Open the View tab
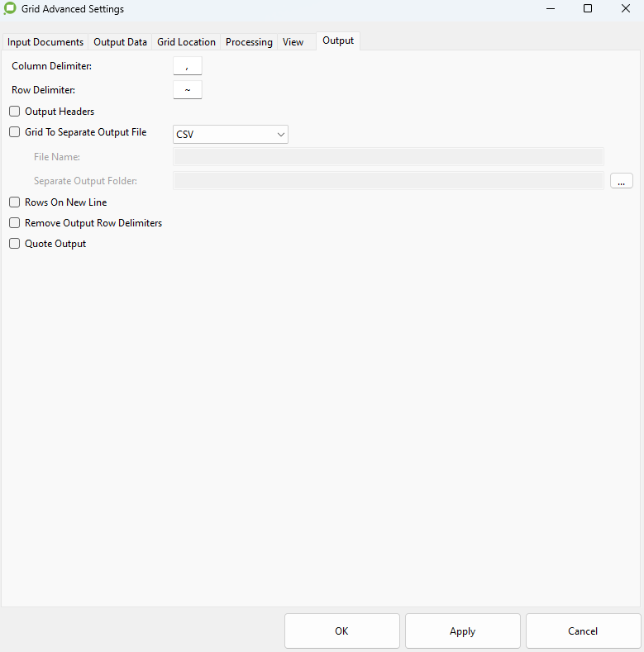This screenshot has height=652, width=644. tap(293, 42)
